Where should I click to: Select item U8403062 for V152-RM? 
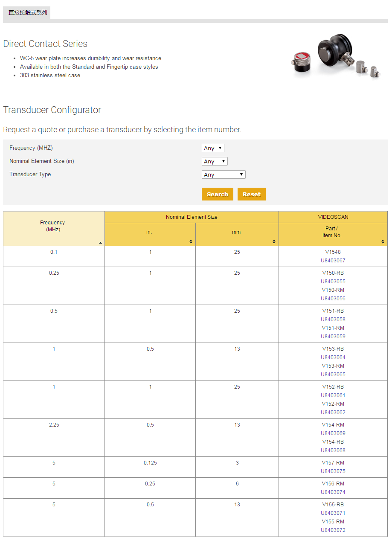coord(333,412)
